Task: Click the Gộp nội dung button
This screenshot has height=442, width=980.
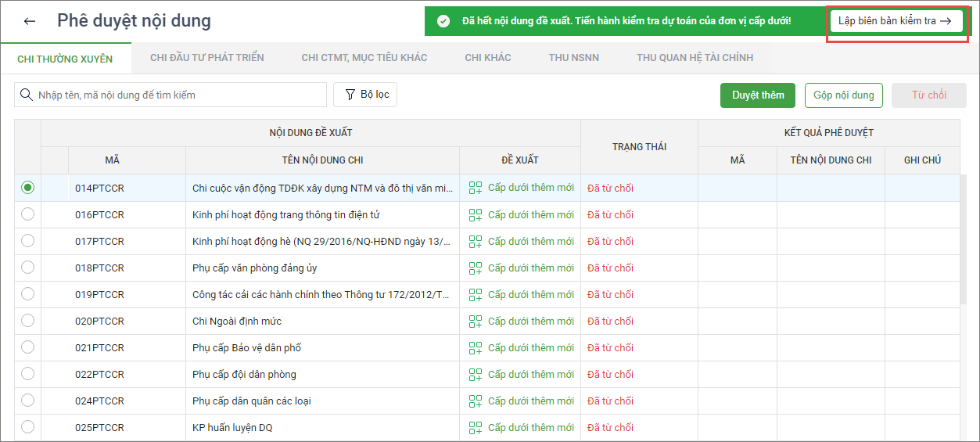Action: coord(843,95)
